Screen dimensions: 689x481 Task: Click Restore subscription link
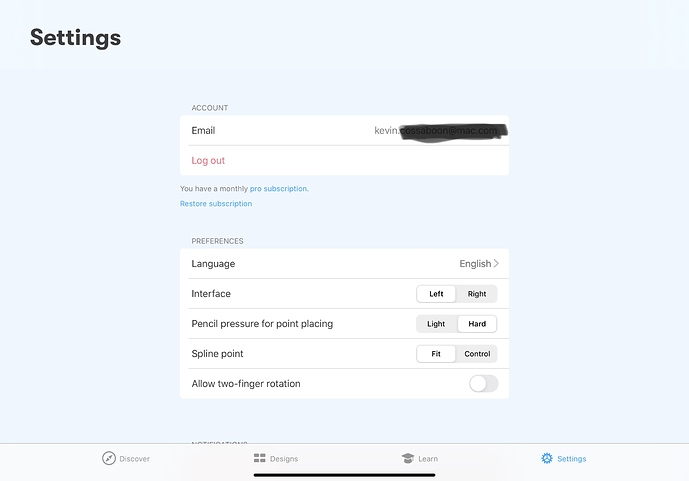pyautogui.click(x=216, y=203)
